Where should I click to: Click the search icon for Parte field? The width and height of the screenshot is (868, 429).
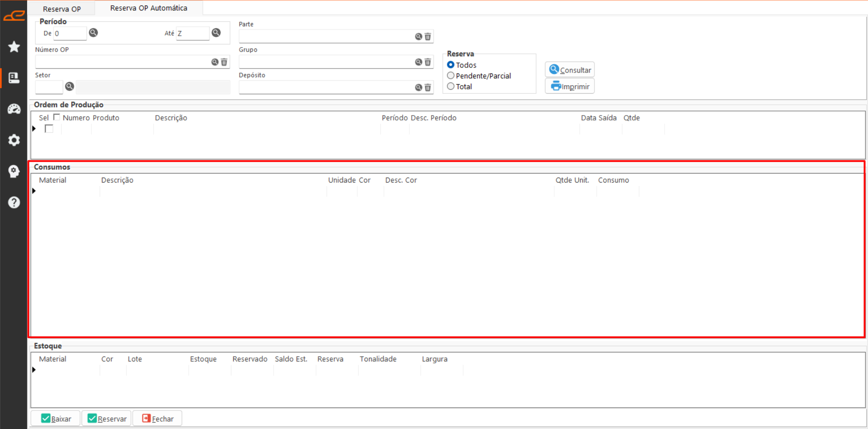[418, 37]
